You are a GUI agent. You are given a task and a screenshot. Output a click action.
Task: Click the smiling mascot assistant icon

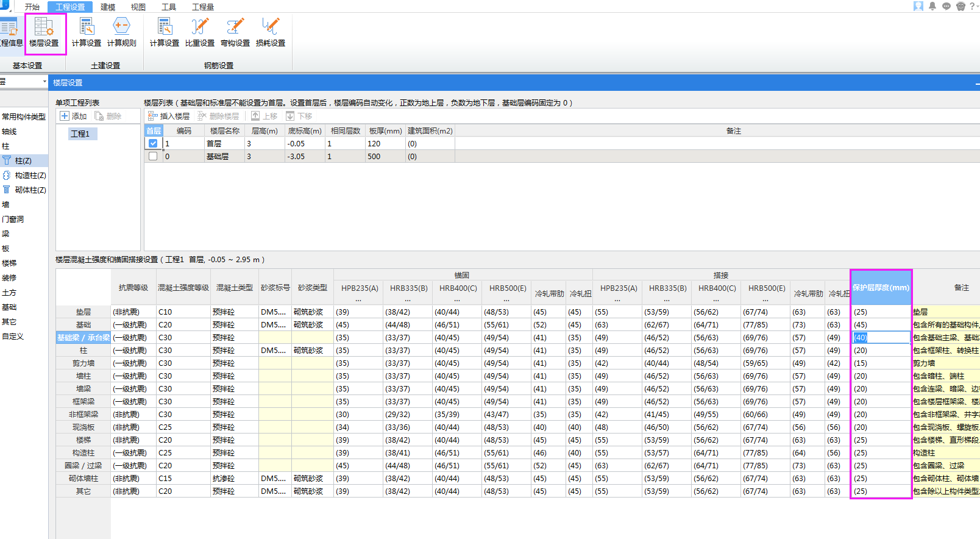point(960,6)
